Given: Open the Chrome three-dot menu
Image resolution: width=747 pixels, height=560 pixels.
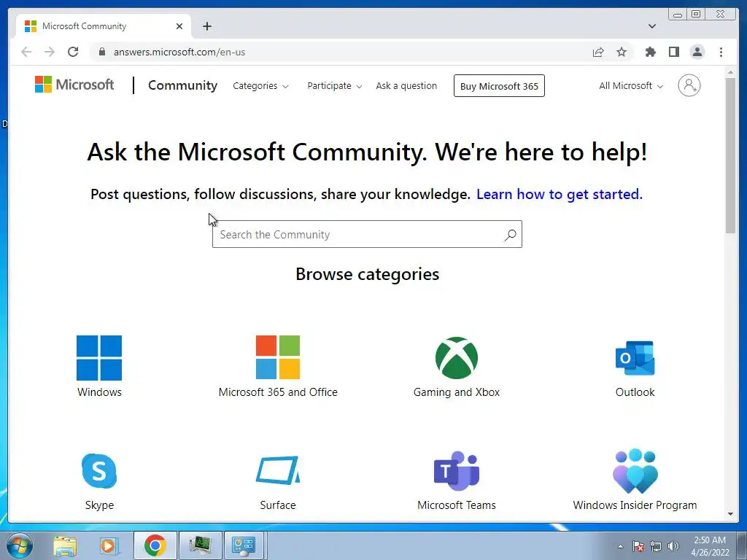Looking at the screenshot, I should 721,52.
